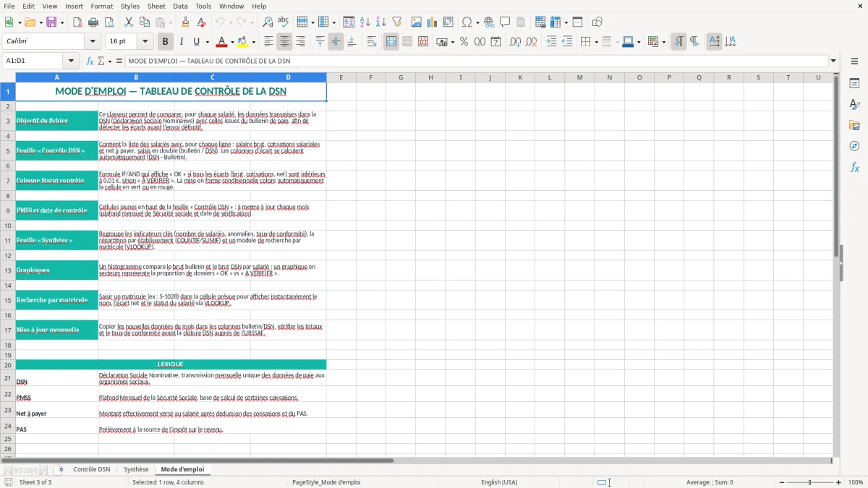Toggle Align Left
868x488 pixels.
(268, 42)
